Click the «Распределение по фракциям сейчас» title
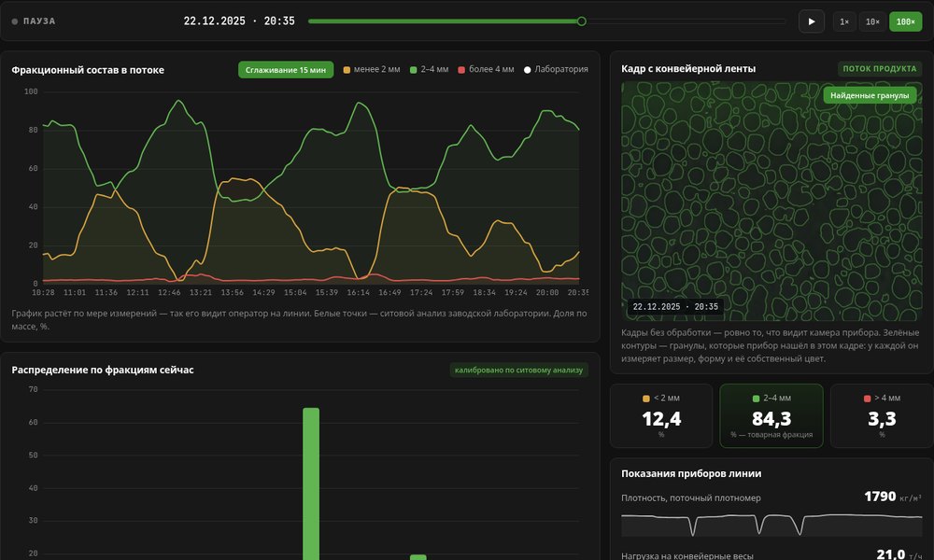Screen dimensions: 934x560 pos(103,370)
